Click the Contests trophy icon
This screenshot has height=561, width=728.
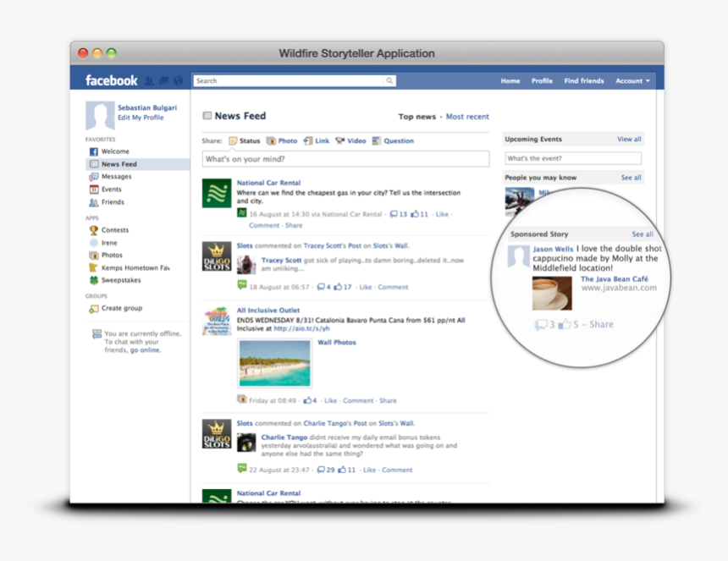(x=94, y=230)
